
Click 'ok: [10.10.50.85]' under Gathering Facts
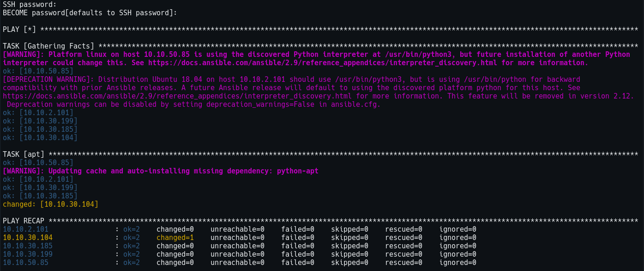click(x=38, y=71)
